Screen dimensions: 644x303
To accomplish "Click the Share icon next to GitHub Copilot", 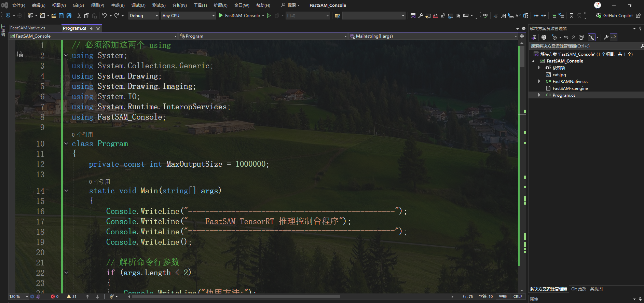I will 638,15.
